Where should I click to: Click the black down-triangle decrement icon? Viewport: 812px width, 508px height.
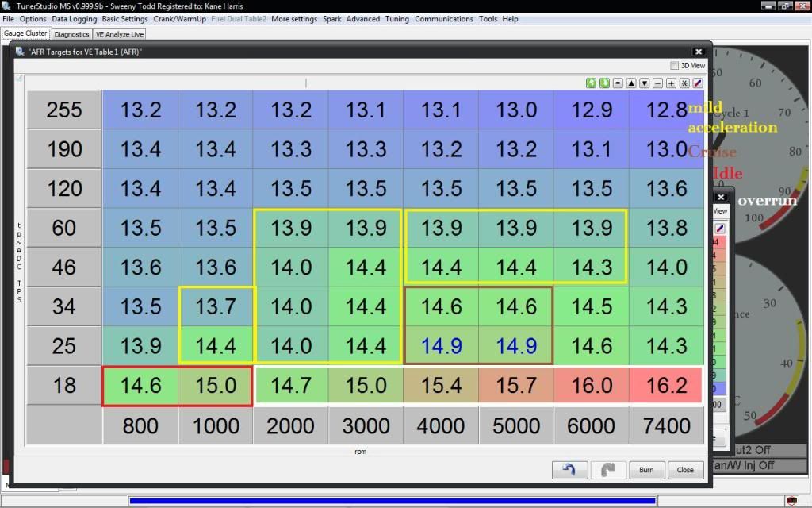pyautogui.click(x=645, y=83)
